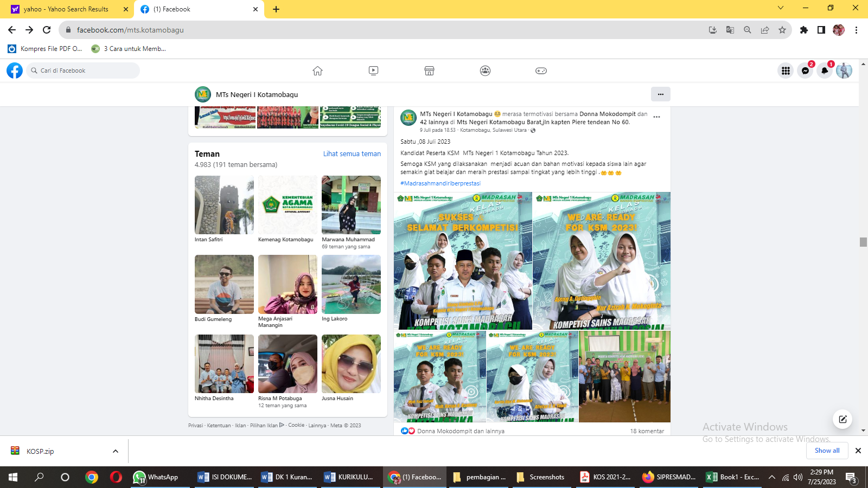Click Lihat semua teman link
Viewport: 868px width, 488px height.
pyautogui.click(x=352, y=154)
